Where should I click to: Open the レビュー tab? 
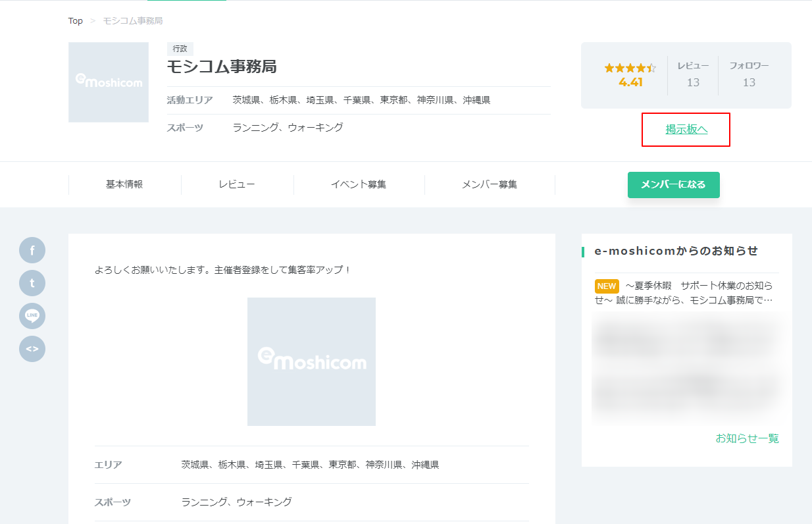coord(237,184)
